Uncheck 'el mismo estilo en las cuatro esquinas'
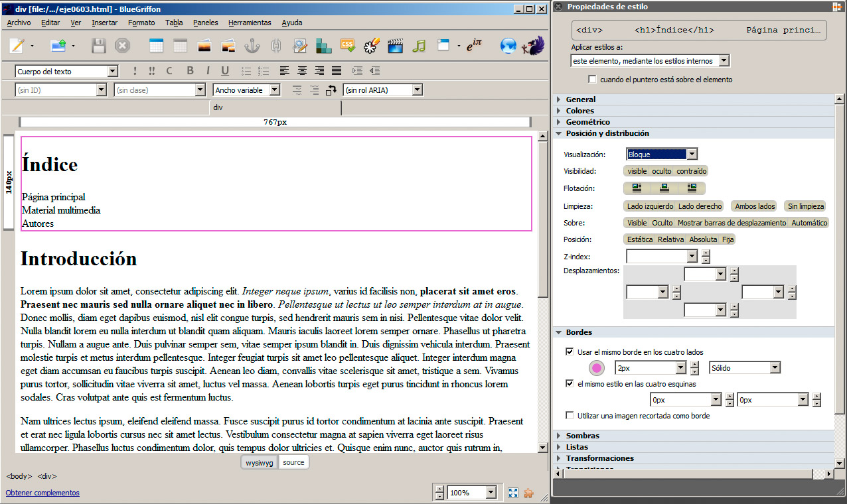 tap(570, 383)
